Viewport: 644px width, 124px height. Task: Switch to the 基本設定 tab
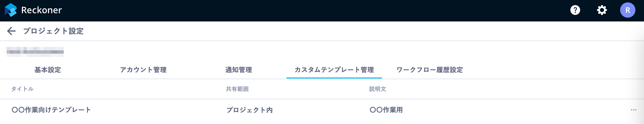[48, 70]
